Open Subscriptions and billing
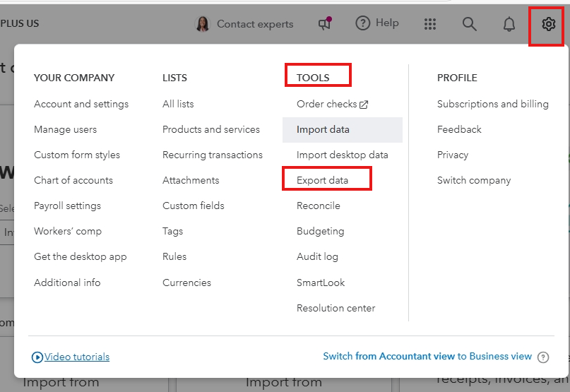 click(493, 104)
